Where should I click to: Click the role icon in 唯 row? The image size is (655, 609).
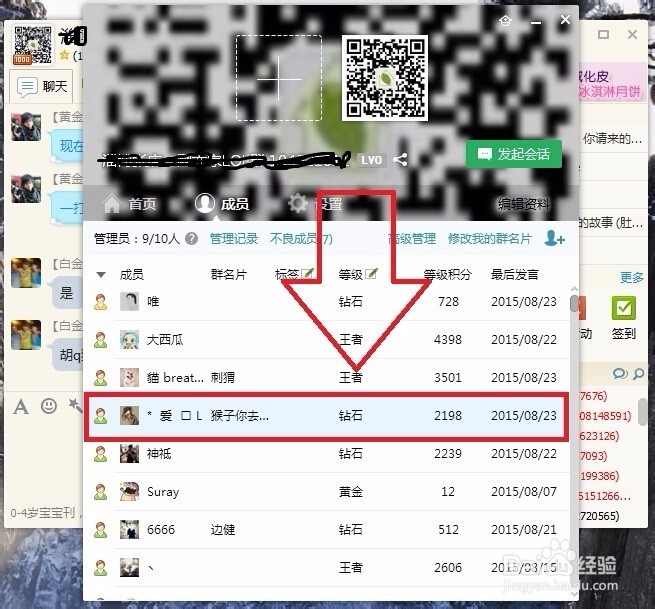tap(100, 302)
